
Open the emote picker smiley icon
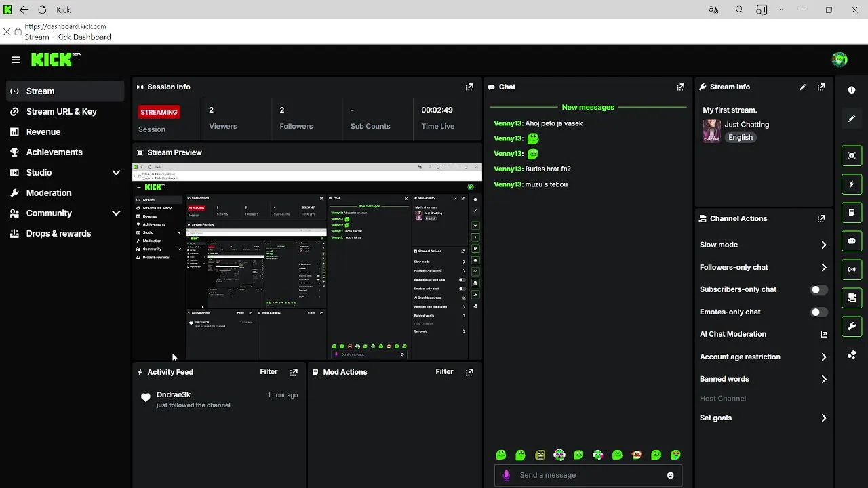671,475
